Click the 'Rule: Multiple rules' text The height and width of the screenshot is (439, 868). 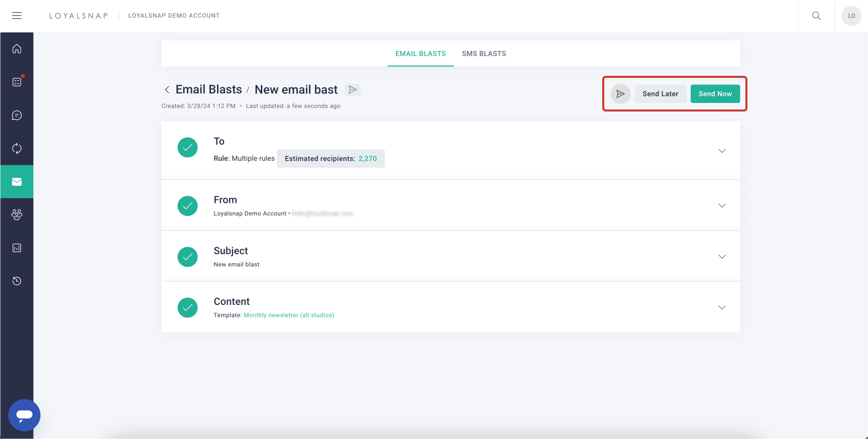click(x=244, y=159)
